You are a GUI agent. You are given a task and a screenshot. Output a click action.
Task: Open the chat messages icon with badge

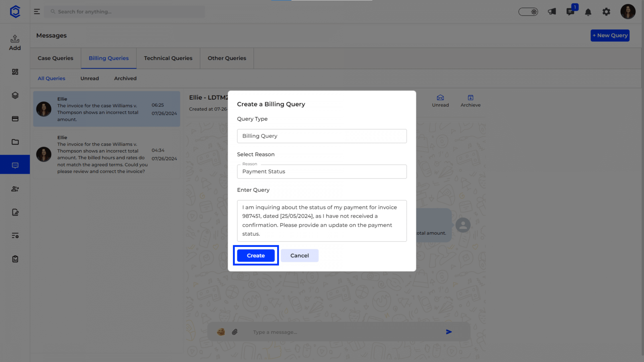(570, 12)
